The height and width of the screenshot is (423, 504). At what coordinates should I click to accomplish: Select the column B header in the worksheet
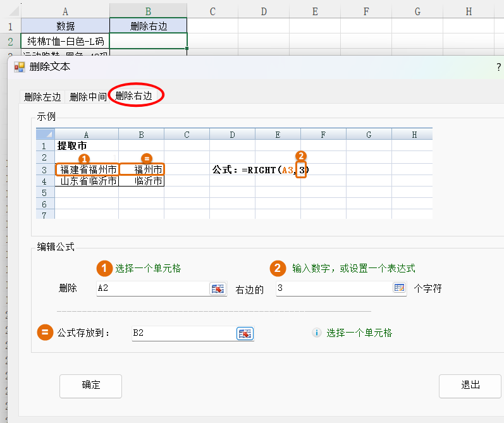coord(148,11)
